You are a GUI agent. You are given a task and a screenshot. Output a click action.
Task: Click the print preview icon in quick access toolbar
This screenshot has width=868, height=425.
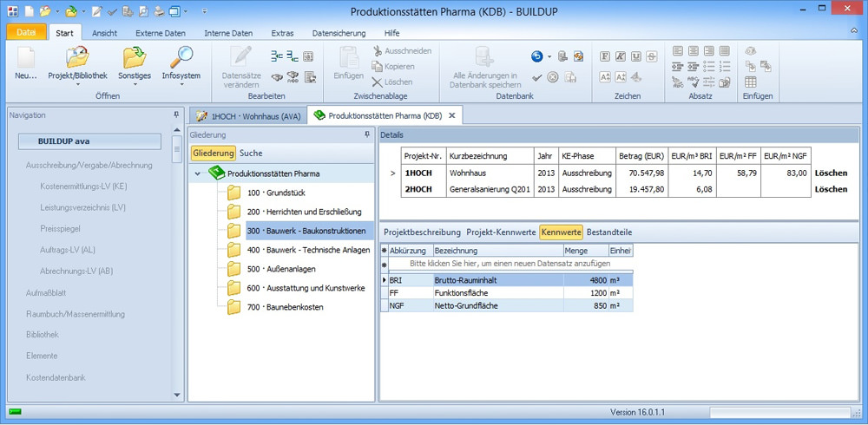pos(143,10)
